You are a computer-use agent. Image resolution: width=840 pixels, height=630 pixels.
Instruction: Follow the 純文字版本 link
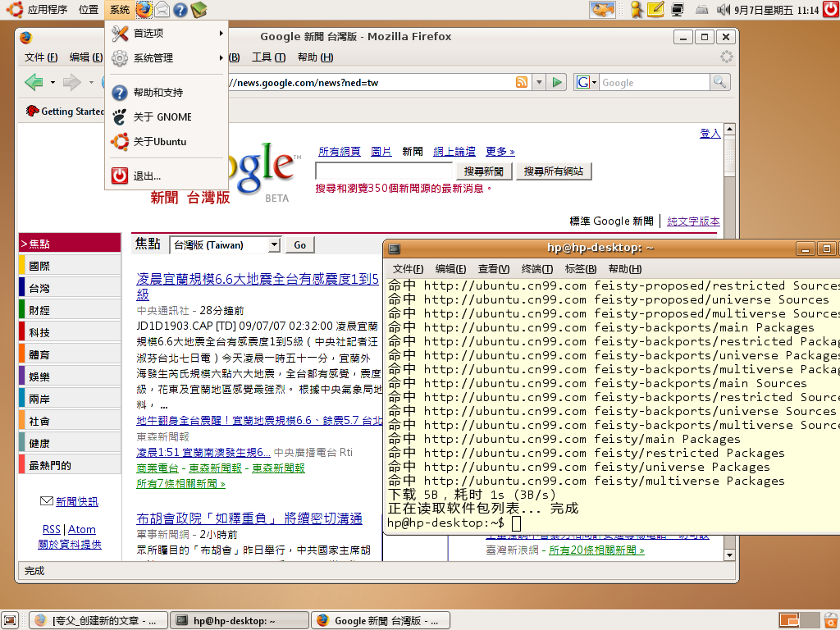(x=693, y=221)
